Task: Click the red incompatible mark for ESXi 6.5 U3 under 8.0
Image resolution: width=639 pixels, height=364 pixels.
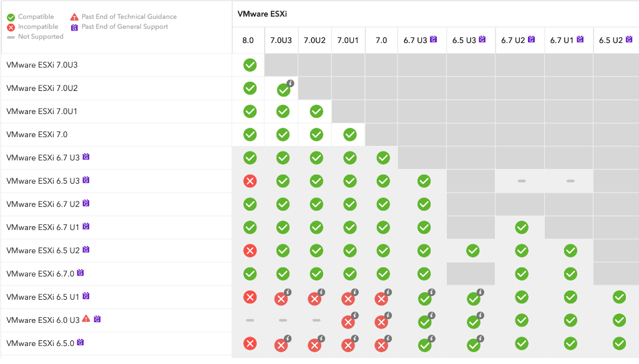Action: [250, 181]
